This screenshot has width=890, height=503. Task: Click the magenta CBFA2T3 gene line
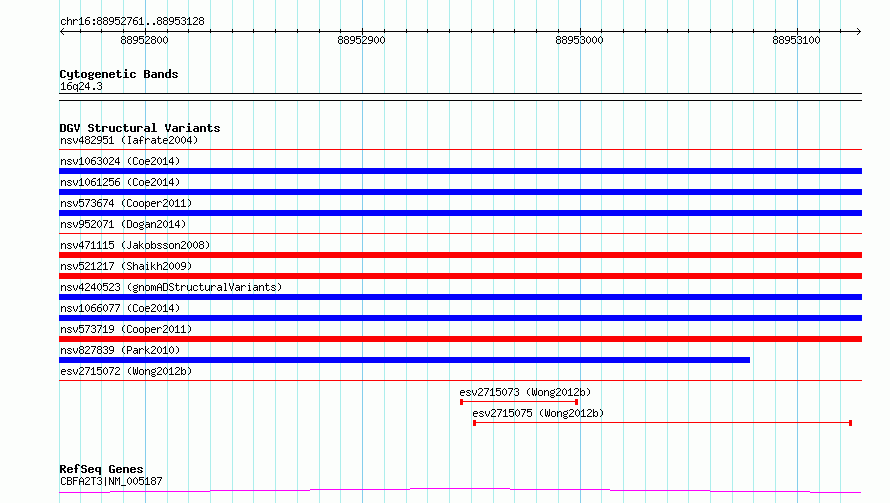pyautogui.click(x=460, y=490)
